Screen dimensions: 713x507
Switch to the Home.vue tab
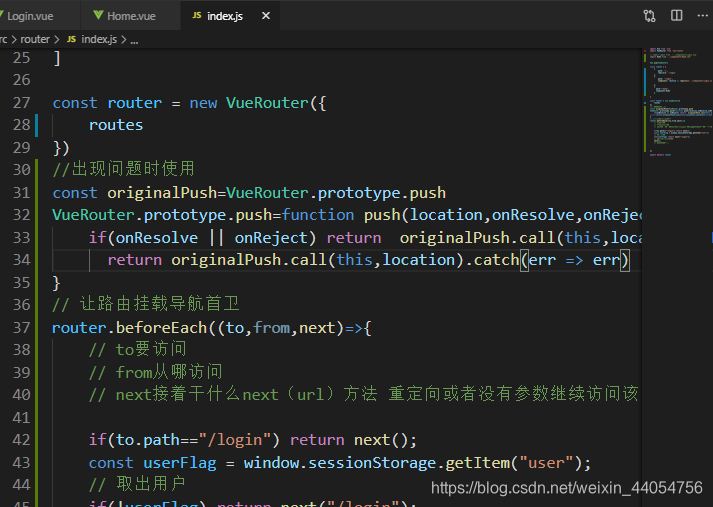(130, 15)
